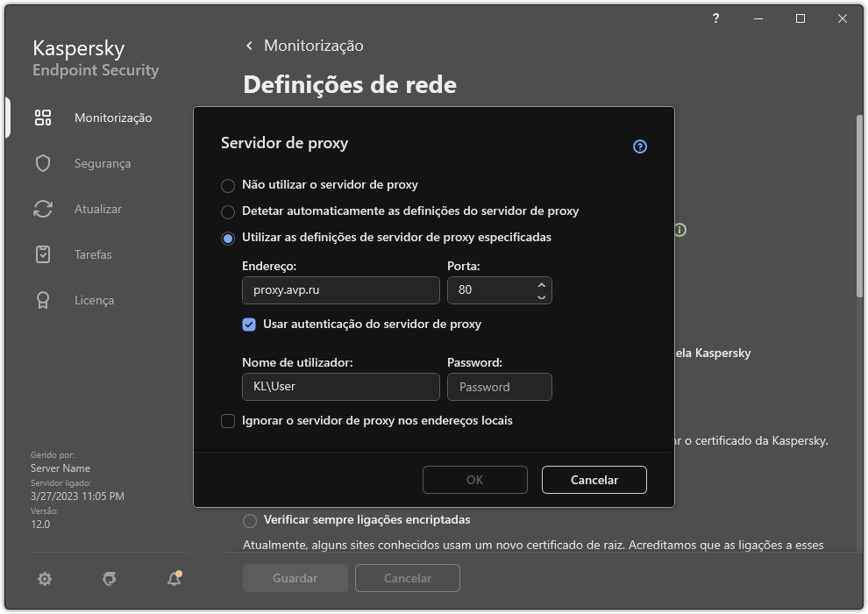Go back using the Monitorização breadcrumb arrow
868x614 pixels.
tap(248, 45)
